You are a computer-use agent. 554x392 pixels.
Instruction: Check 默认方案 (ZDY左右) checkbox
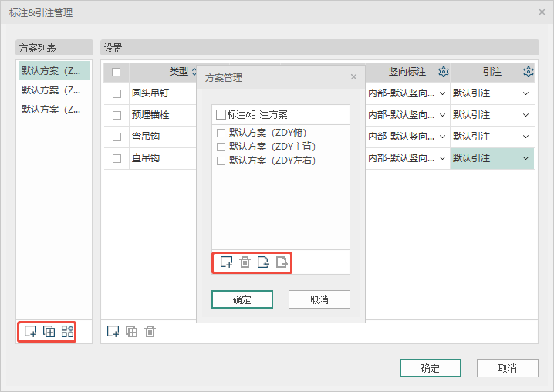tap(221, 161)
